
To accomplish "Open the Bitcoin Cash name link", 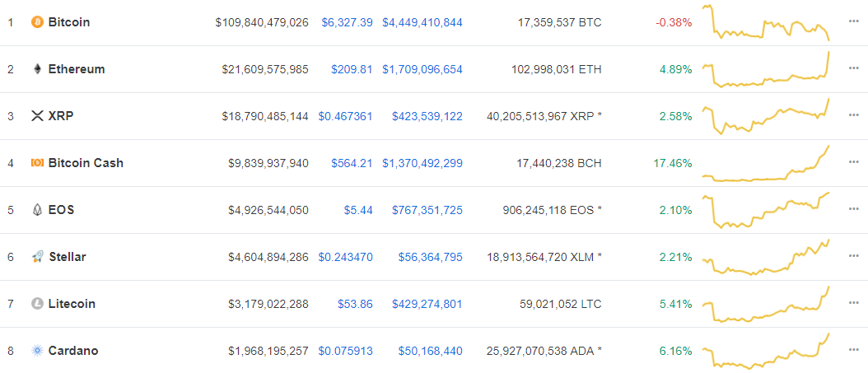I will 86,163.
